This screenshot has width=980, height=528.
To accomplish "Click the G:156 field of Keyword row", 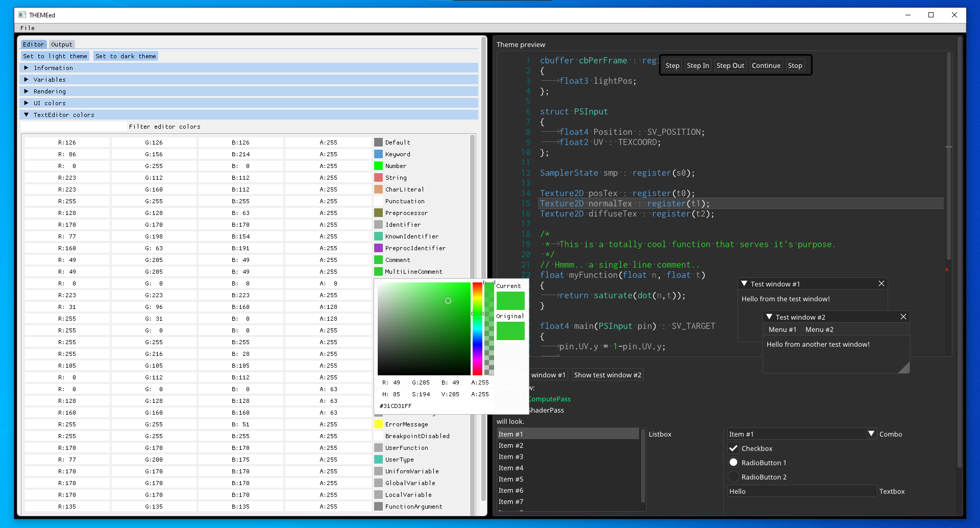I will pyautogui.click(x=154, y=154).
